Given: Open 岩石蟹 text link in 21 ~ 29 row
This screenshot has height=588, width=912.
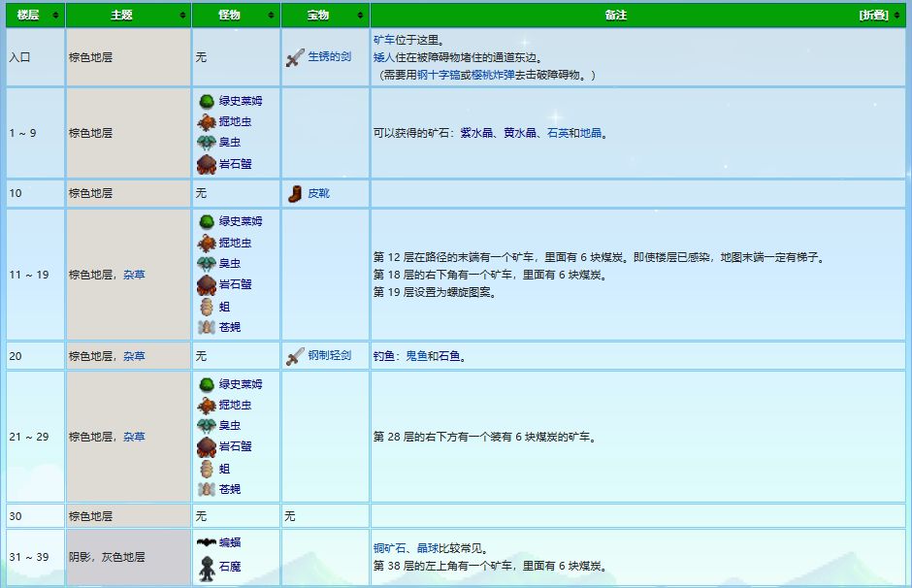Looking at the screenshot, I should [x=235, y=446].
